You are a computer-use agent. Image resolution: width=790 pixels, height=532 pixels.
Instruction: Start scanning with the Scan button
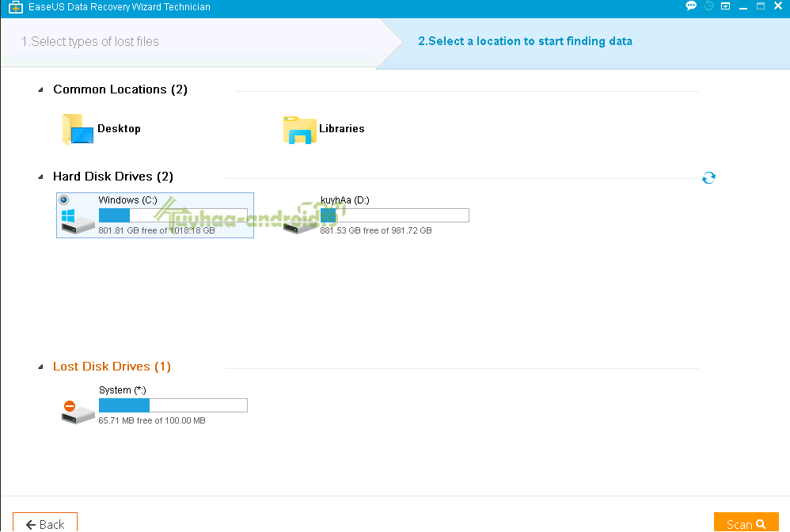(746, 523)
